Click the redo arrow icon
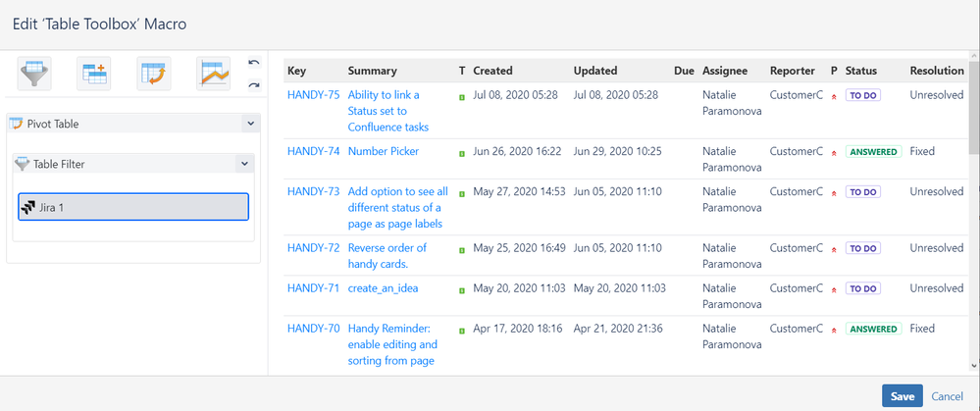The height and width of the screenshot is (411, 980). 254,85
